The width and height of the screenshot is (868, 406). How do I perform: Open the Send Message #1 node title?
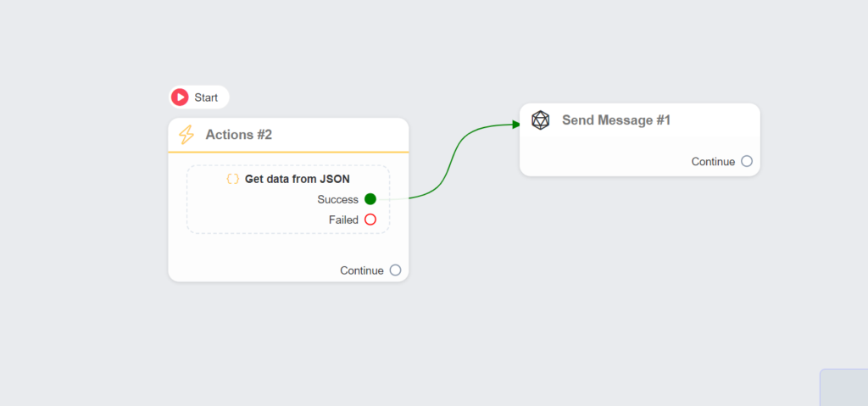point(616,120)
